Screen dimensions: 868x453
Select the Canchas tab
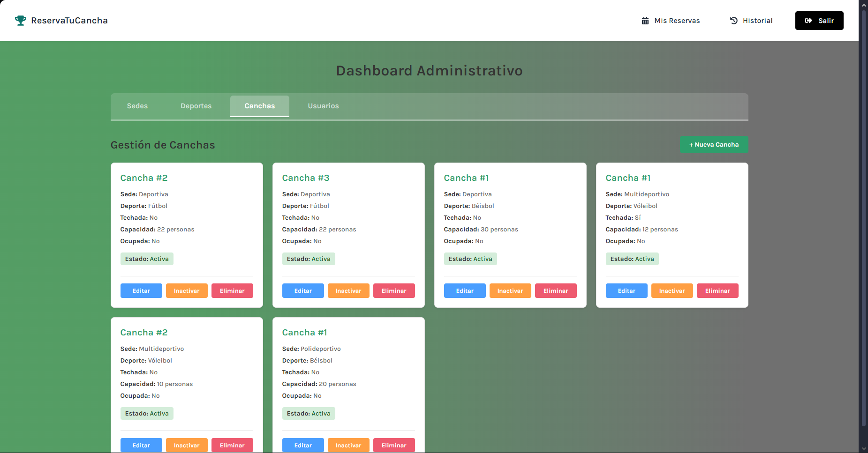[259, 106]
